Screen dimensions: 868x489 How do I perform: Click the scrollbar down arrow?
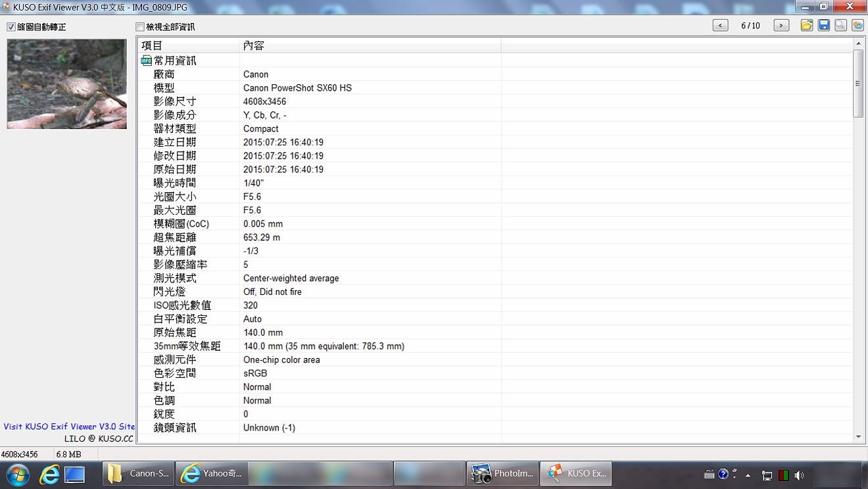tap(858, 437)
